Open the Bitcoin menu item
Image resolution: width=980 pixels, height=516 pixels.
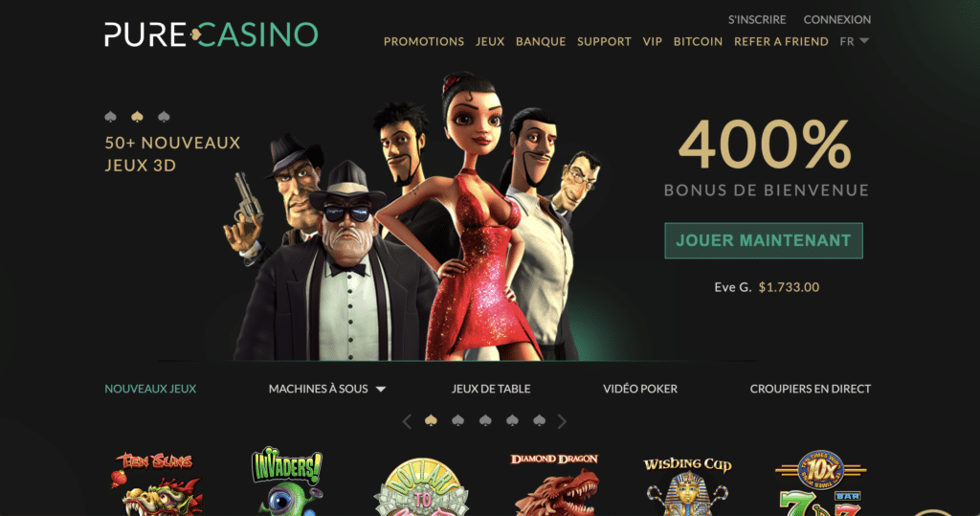click(698, 41)
